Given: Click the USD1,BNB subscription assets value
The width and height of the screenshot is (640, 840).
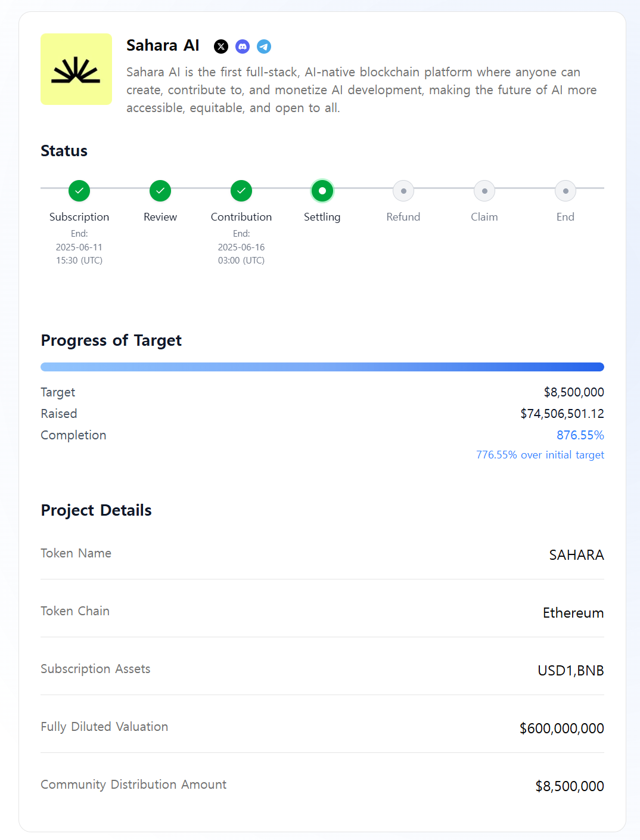Looking at the screenshot, I should pyautogui.click(x=570, y=671).
